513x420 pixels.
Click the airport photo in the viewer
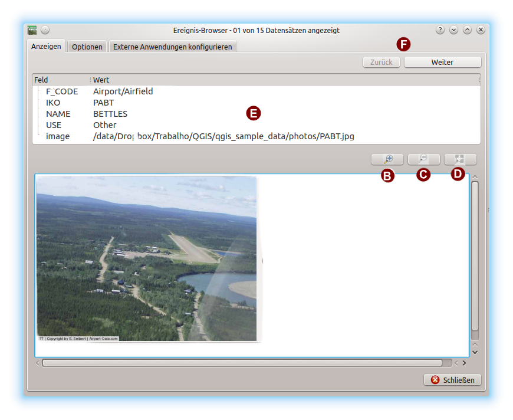[x=147, y=258]
